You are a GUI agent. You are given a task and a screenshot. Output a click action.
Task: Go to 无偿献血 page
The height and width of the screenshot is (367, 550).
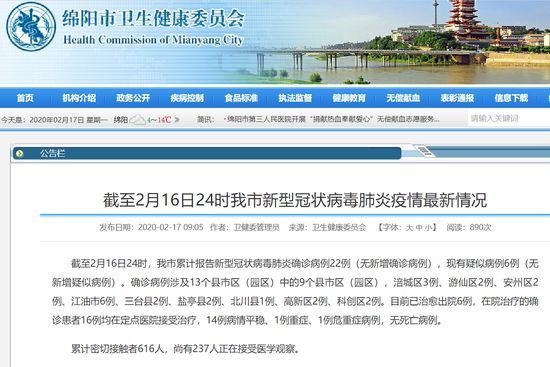(x=403, y=98)
